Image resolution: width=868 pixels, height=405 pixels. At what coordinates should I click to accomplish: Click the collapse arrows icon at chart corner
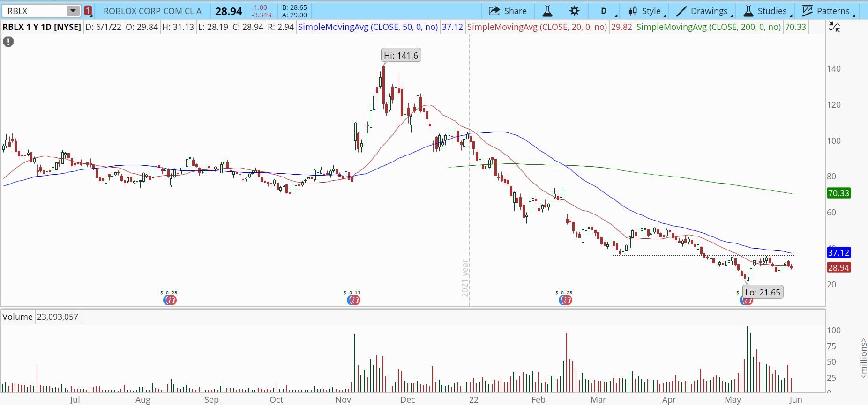click(834, 27)
